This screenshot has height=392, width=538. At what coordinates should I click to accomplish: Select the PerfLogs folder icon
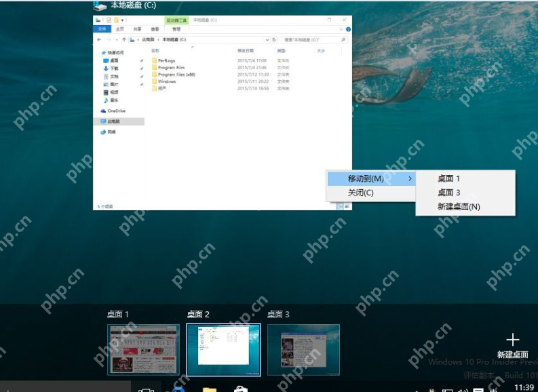pyautogui.click(x=155, y=61)
